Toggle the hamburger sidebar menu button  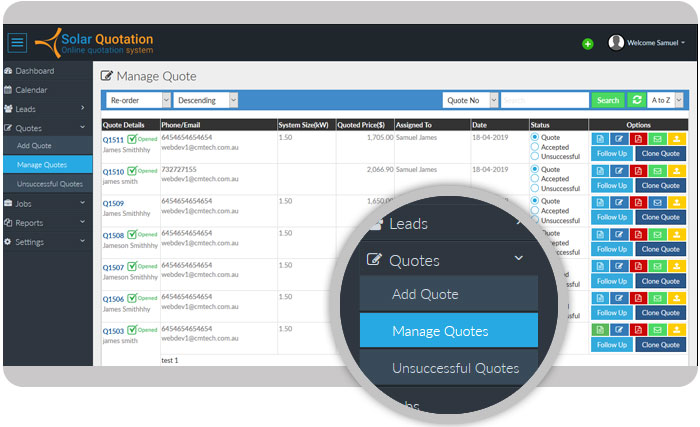tap(17, 42)
